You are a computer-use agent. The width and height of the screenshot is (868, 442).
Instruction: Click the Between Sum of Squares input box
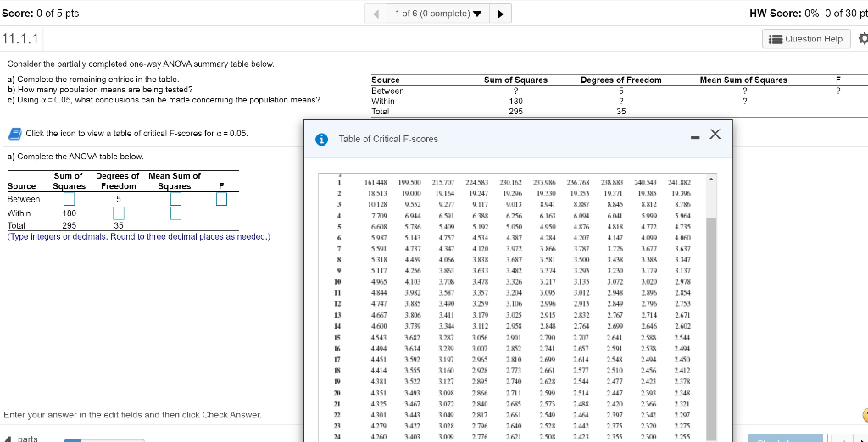point(69,200)
